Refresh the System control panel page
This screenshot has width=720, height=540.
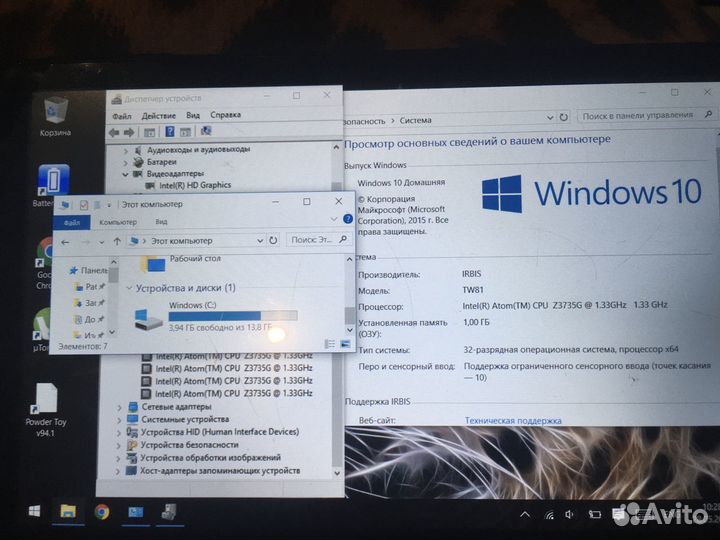[x=563, y=117]
